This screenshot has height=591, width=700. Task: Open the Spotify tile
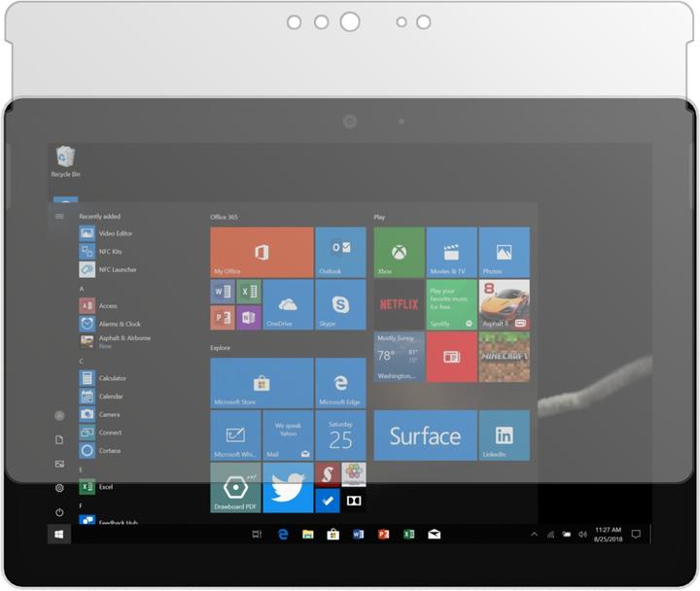tap(452, 305)
